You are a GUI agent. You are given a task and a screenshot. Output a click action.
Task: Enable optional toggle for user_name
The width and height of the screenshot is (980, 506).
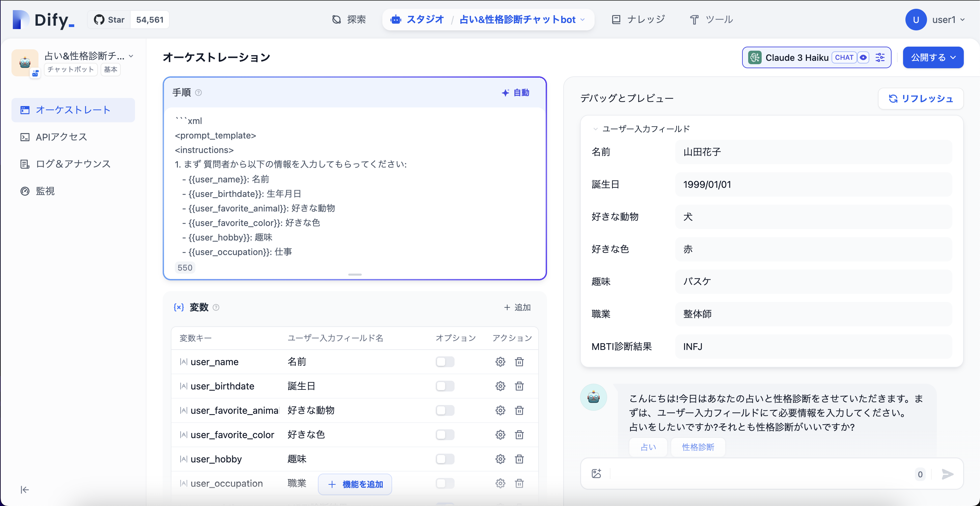pyautogui.click(x=444, y=362)
